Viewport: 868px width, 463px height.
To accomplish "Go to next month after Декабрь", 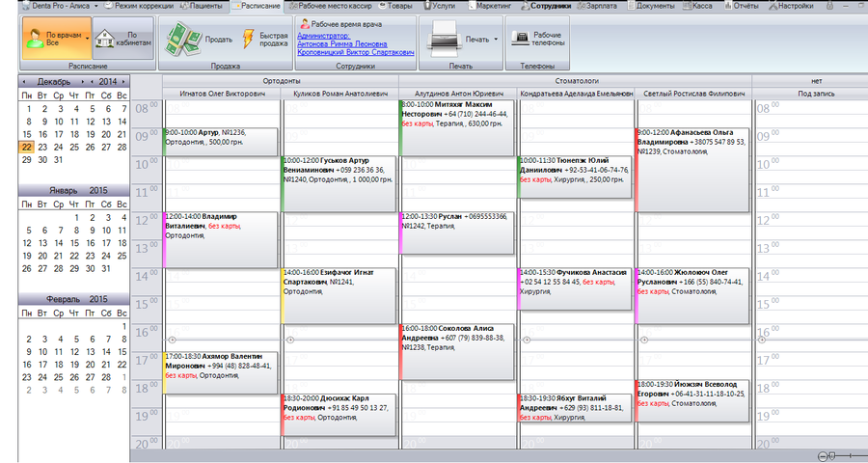I will (83, 81).
